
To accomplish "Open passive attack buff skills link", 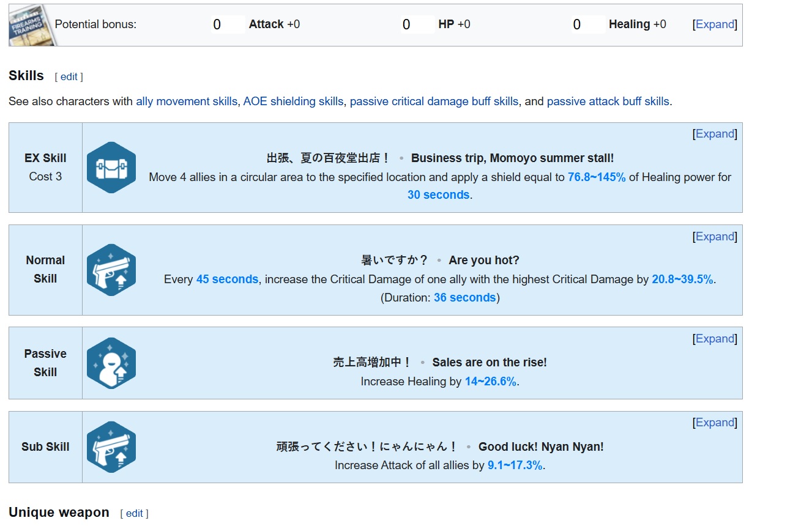I will [608, 102].
